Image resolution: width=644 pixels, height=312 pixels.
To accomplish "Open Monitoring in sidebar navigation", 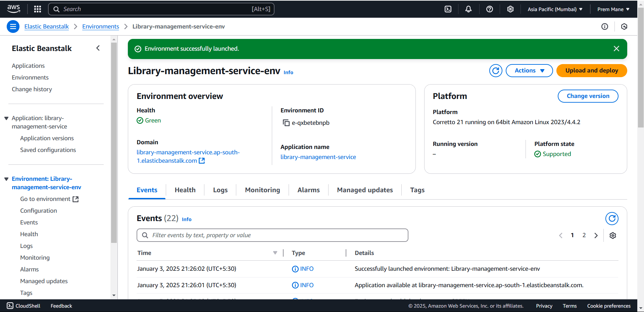I will click(x=35, y=258).
